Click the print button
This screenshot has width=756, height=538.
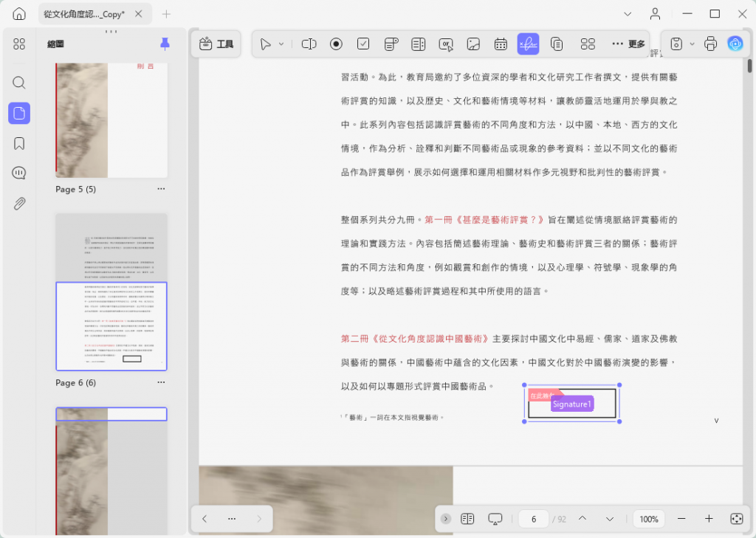tap(710, 44)
